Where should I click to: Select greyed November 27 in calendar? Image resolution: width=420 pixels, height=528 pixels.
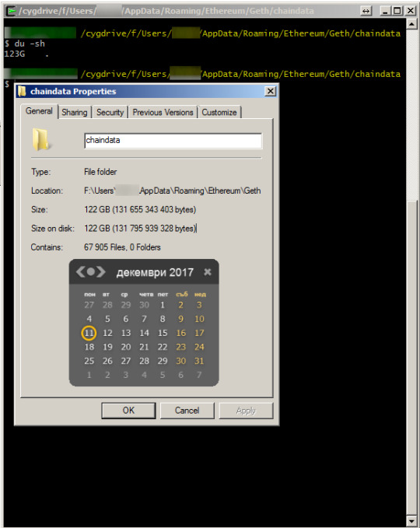[x=89, y=305]
